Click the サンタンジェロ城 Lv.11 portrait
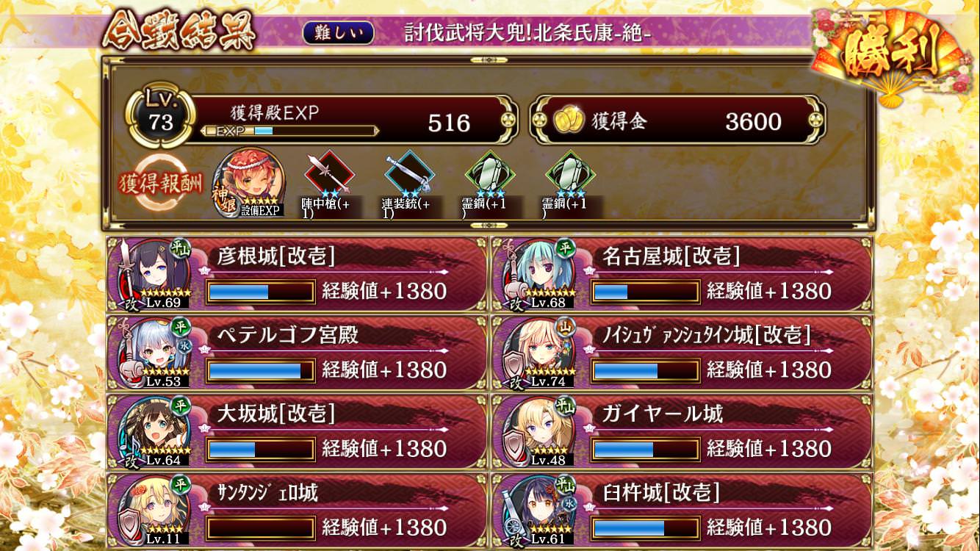 tap(156, 511)
